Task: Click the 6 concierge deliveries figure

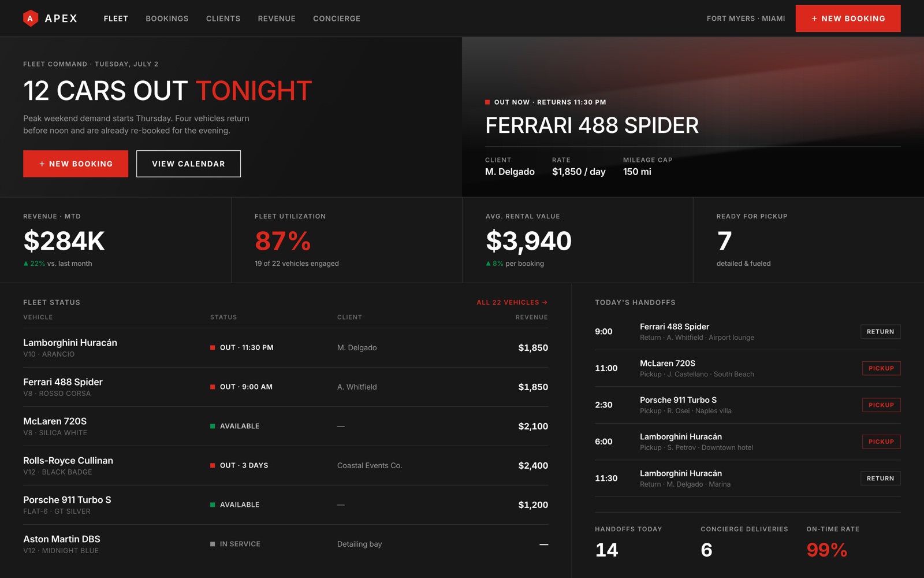Action: pos(706,550)
